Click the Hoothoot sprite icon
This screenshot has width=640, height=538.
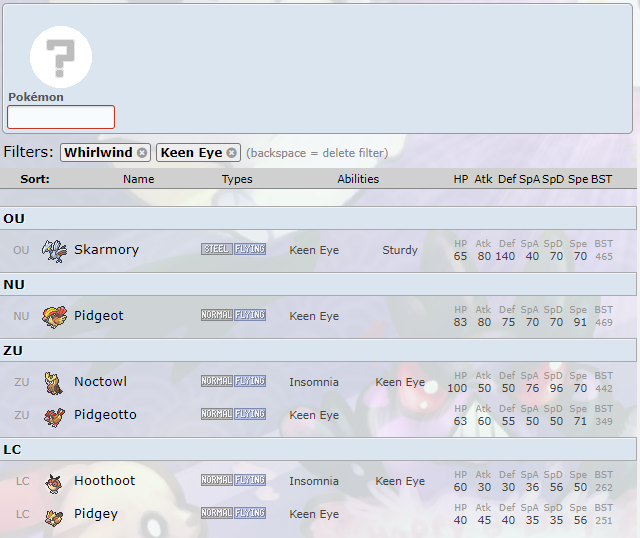[x=53, y=484]
